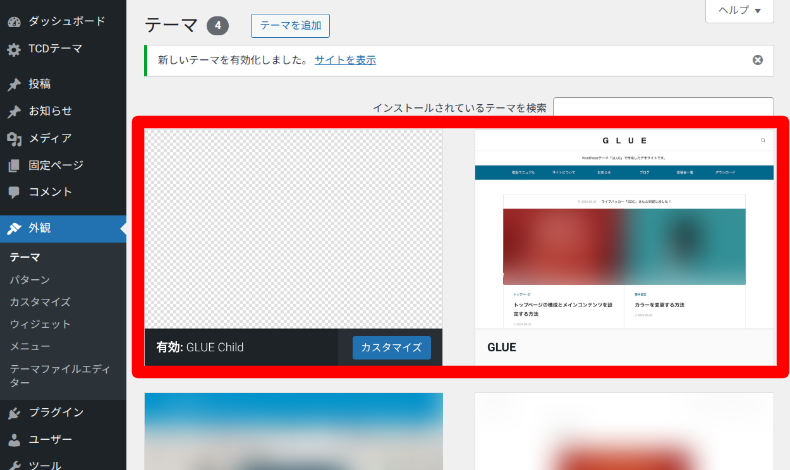Click the コメント speech bubble icon
This screenshot has width=790, height=470.
[x=14, y=192]
